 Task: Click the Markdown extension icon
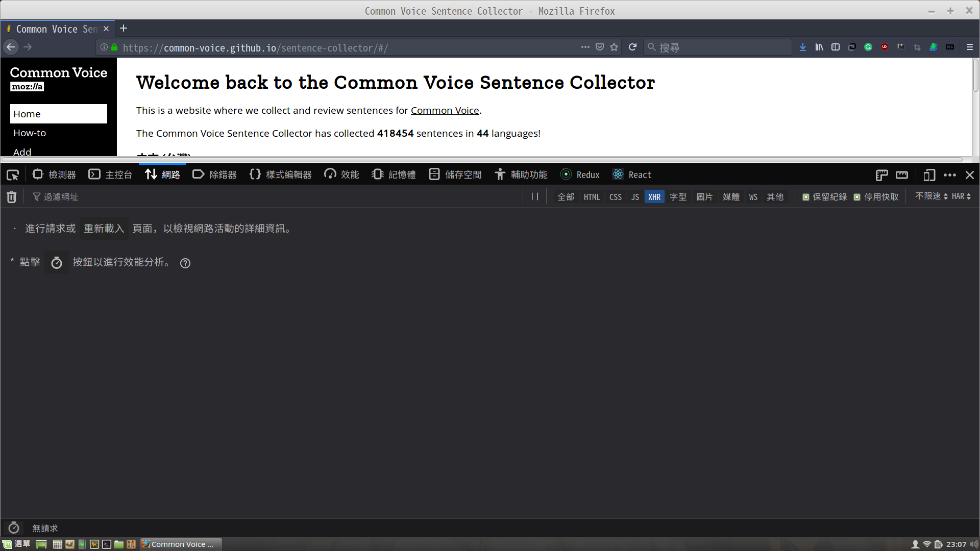click(x=950, y=47)
